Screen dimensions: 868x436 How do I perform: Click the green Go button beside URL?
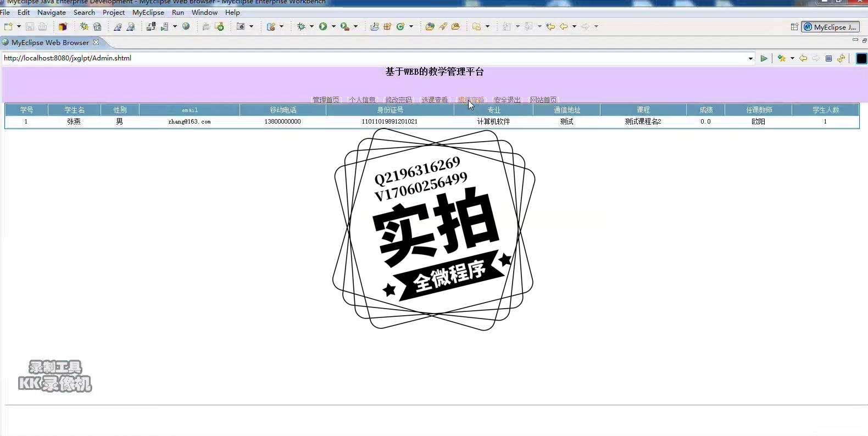764,58
